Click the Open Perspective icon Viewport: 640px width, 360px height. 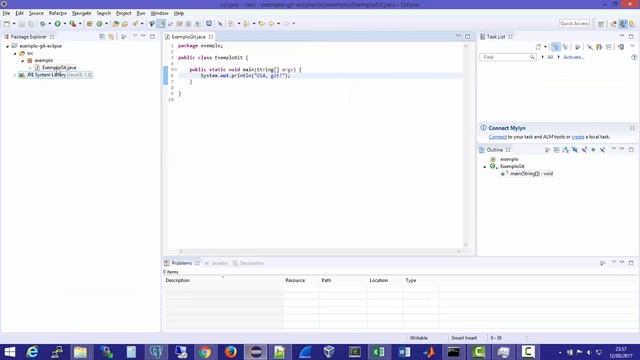(601, 24)
